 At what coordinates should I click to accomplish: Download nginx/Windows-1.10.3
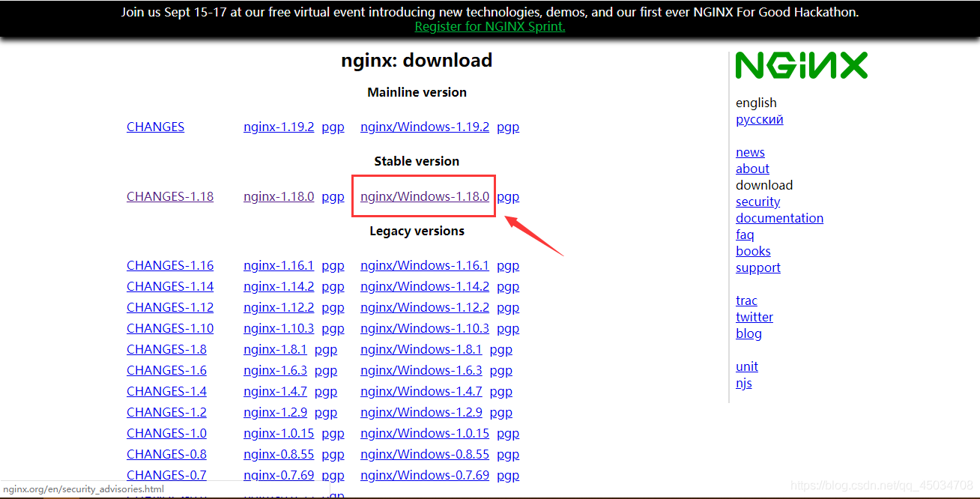(x=425, y=328)
